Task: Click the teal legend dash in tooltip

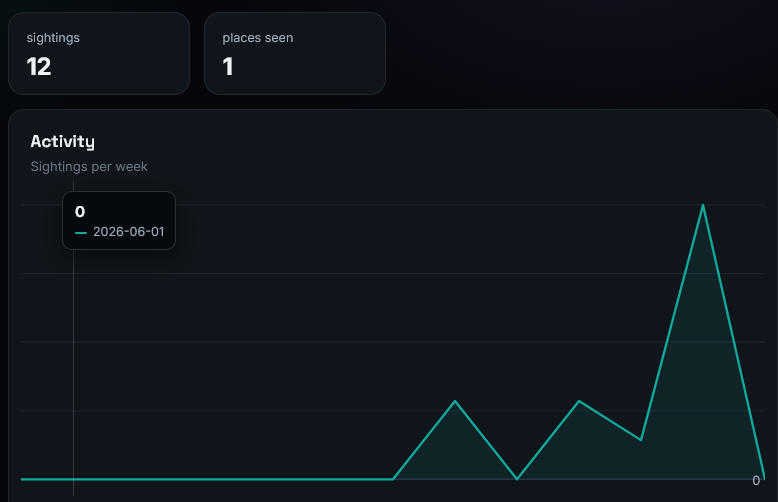Action: tap(81, 233)
